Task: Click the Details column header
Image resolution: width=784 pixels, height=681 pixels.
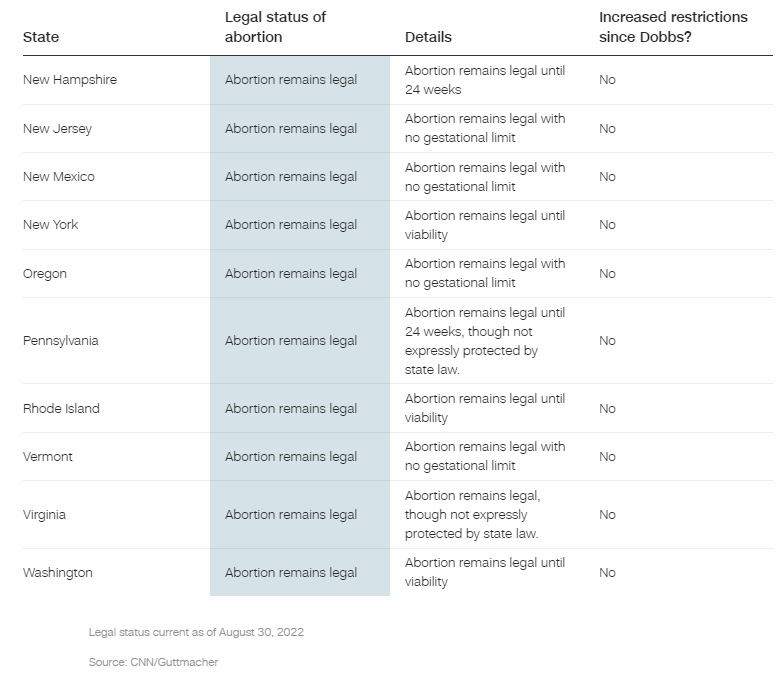Action: (428, 37)
